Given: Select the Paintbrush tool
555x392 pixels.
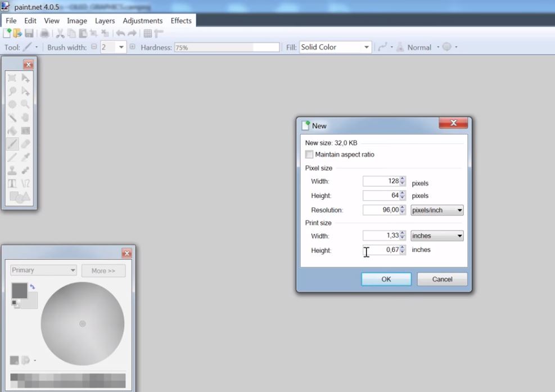Looking at the screenshot, I should pyautogui.click(x=12, y=144).
